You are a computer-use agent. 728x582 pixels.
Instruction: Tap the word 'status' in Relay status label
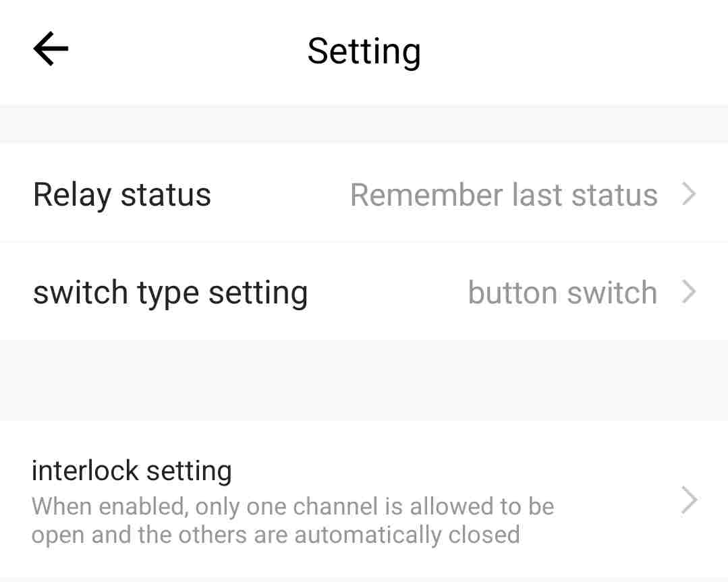(166, 195)
